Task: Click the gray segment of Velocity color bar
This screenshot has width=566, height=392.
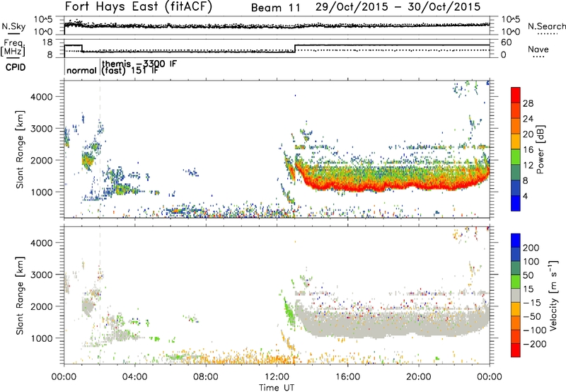Action: tap(516, 295)
